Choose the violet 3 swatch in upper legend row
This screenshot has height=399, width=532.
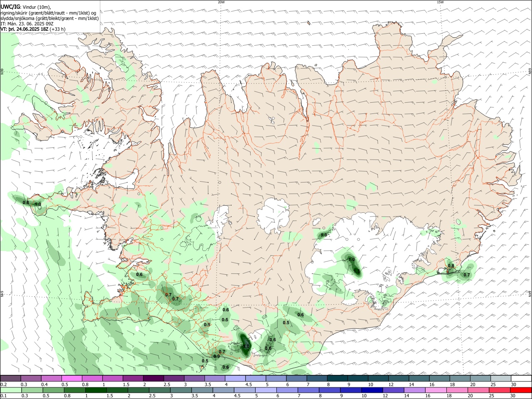click(x=194, y=378)
